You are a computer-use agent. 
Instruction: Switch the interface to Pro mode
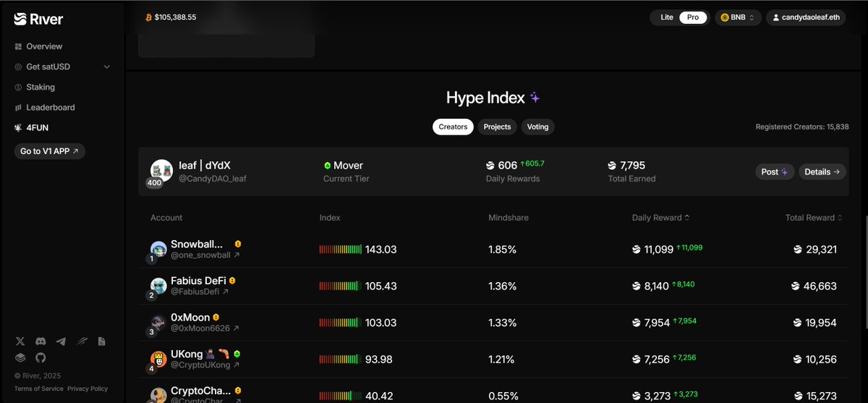693,17
